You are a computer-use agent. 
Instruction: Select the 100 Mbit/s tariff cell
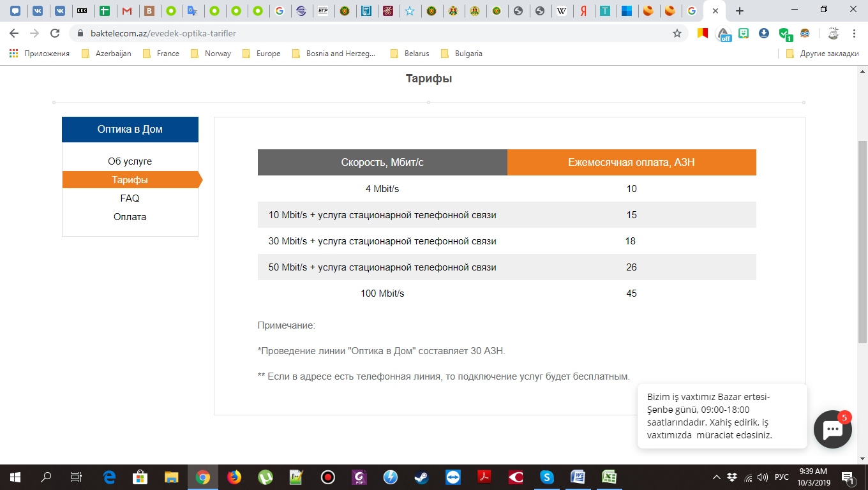[382, 293]
